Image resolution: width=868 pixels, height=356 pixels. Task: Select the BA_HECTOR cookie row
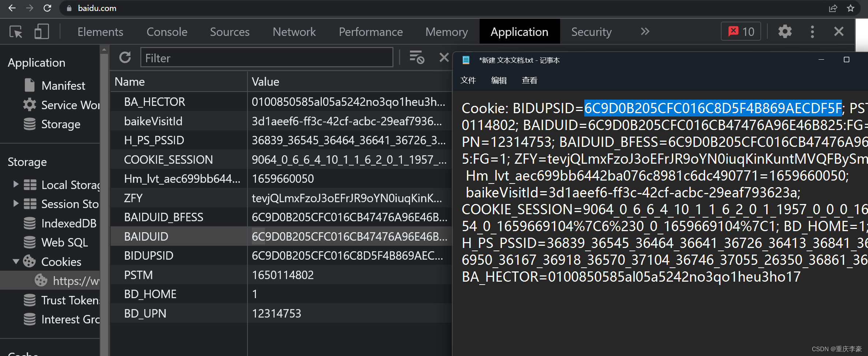click(x=281, y=101)
